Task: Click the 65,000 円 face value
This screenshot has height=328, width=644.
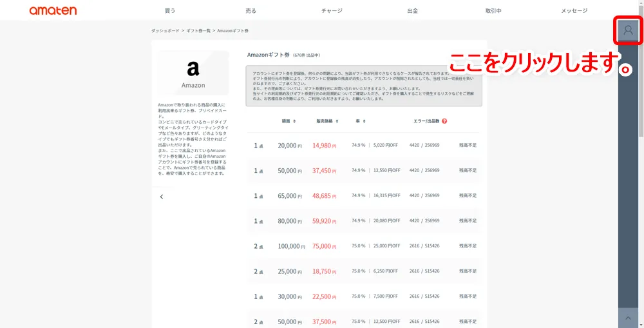Action: (290, 196)
